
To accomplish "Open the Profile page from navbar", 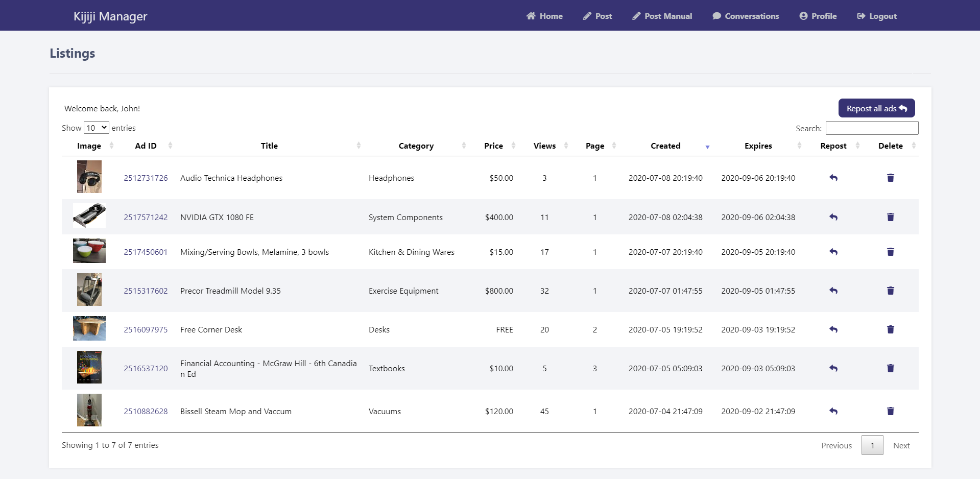I will [x=818, y=16].
